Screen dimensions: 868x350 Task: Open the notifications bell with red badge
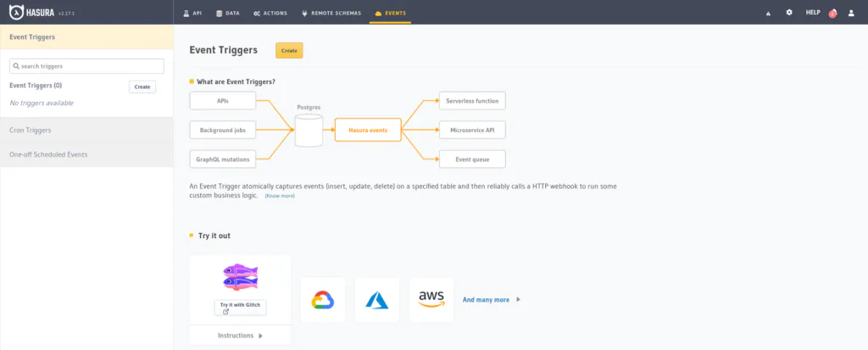[x=832, y=14]
